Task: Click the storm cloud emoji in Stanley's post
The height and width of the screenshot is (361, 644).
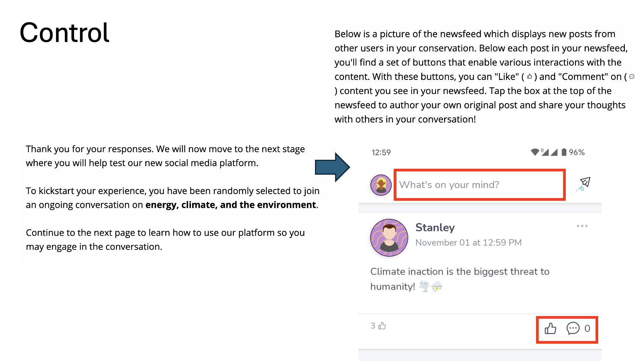Action: coord(437,286)
